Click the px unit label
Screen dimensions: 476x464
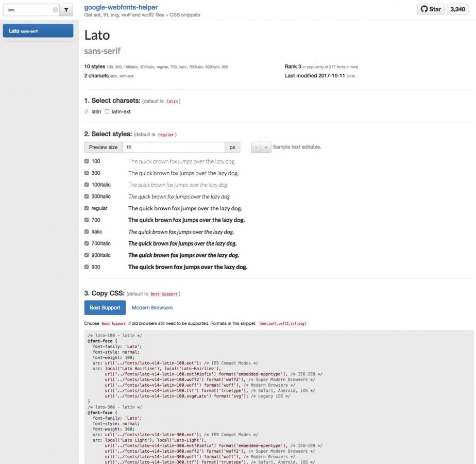[232, 147]
